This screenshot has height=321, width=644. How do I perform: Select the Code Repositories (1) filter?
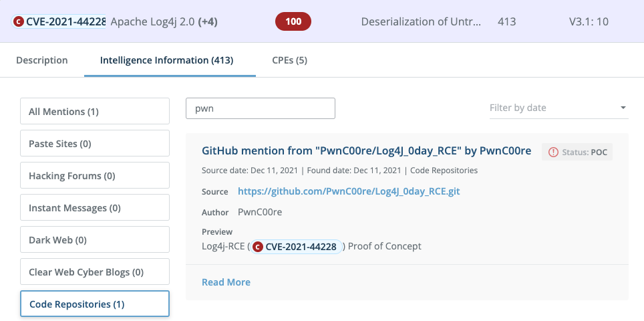click(95, 304)
